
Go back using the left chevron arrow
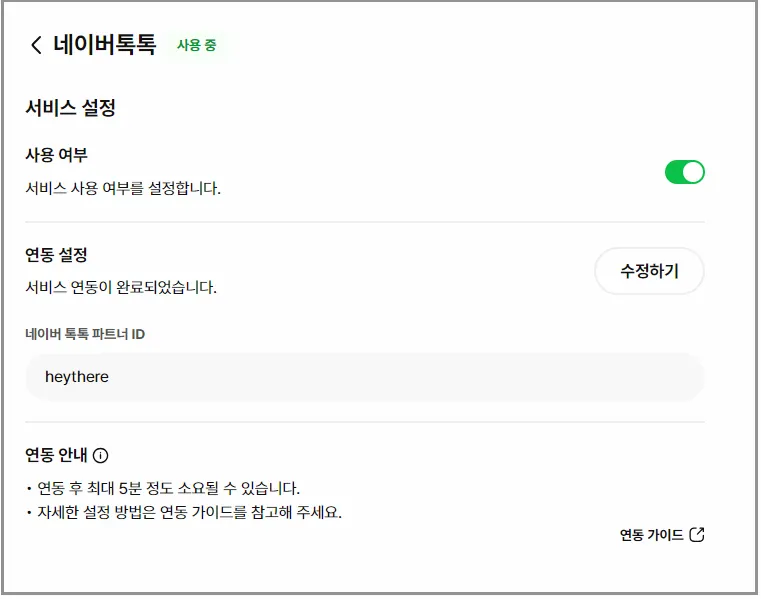pos(36,45)
